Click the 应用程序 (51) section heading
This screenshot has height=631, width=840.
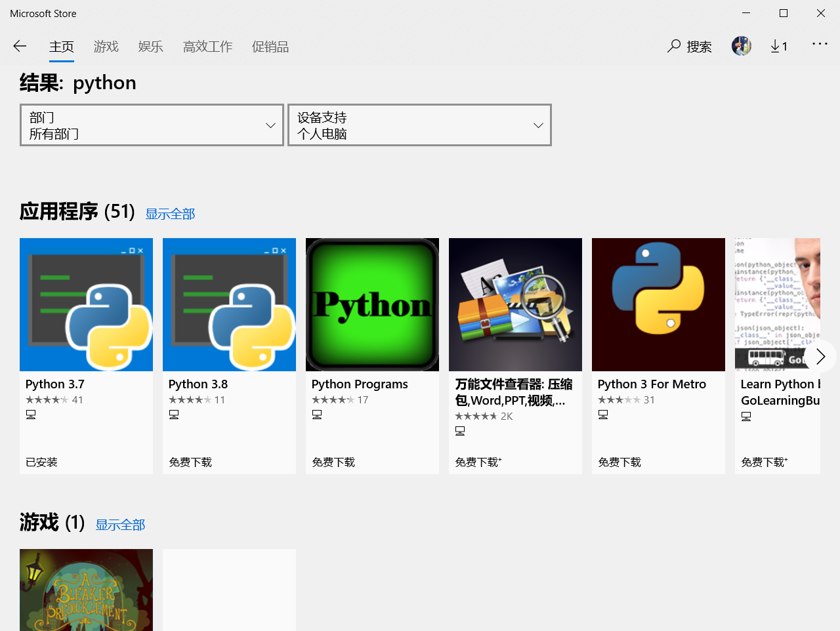coord(77,211)
